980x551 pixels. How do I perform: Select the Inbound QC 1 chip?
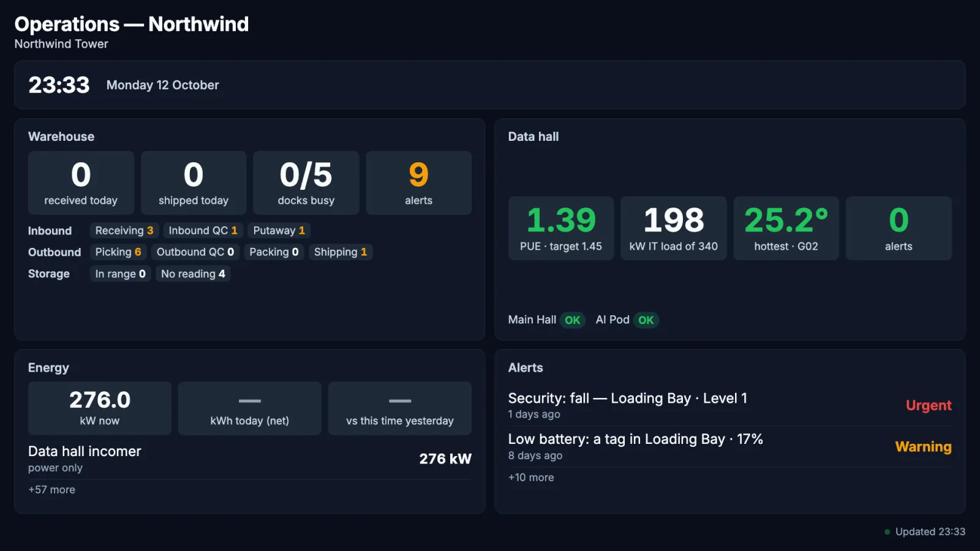pyautogui.click(x=203, y=231)
